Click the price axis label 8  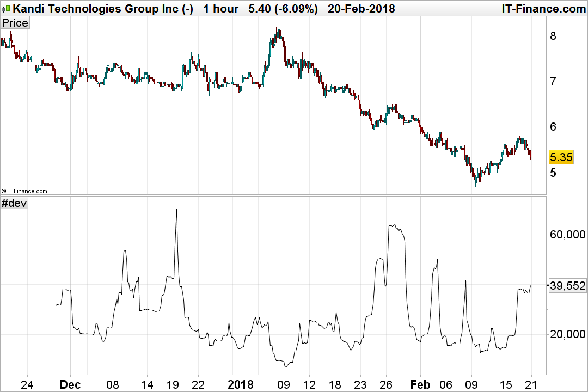[553, 36]
